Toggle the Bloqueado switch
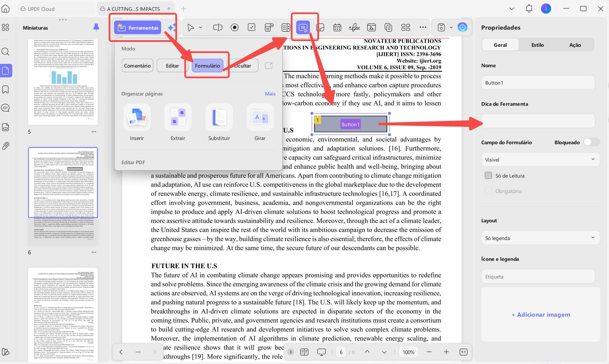Viewport: 609px width, 364px height. coord(592,142)
